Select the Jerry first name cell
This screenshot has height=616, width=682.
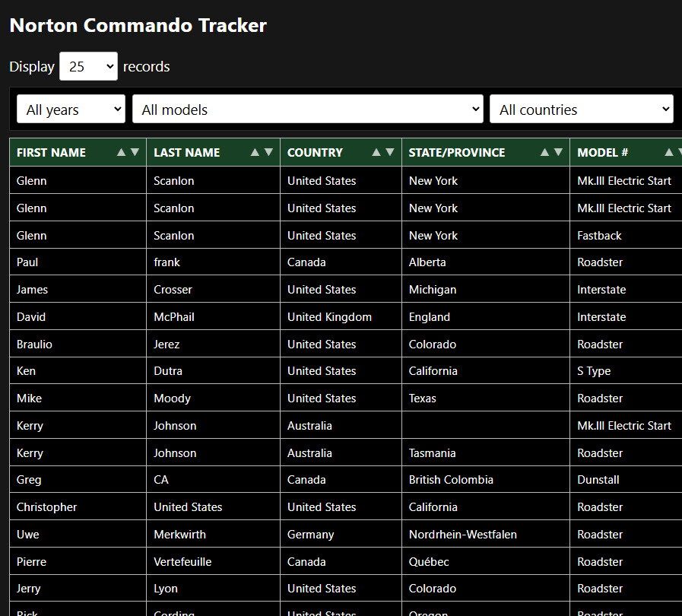click(78, 589)
